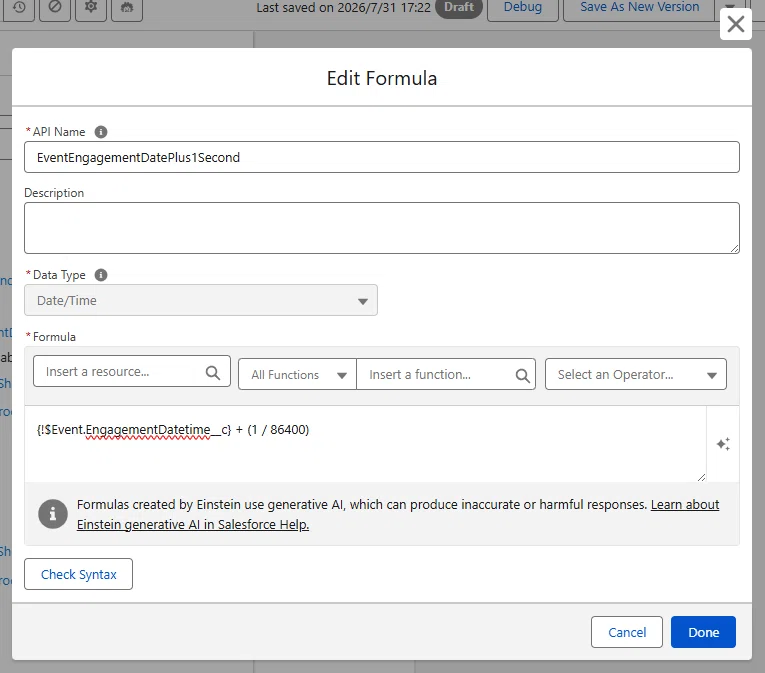Click Save As New Version button
This screenshot has width=765, height=673.
640,8
